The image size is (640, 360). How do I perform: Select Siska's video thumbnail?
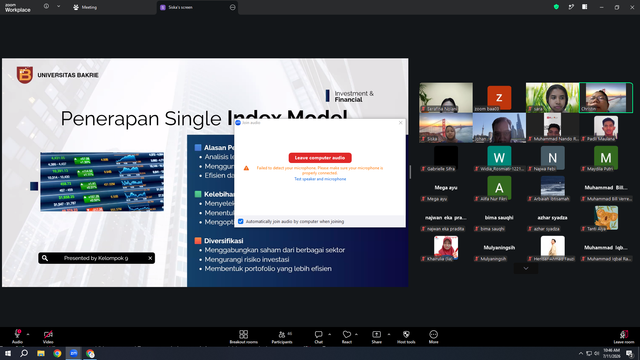(446, 128)
